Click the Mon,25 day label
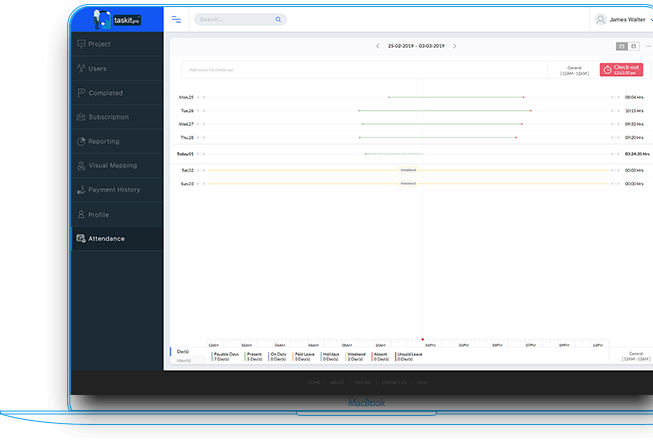 click(186, 97)
